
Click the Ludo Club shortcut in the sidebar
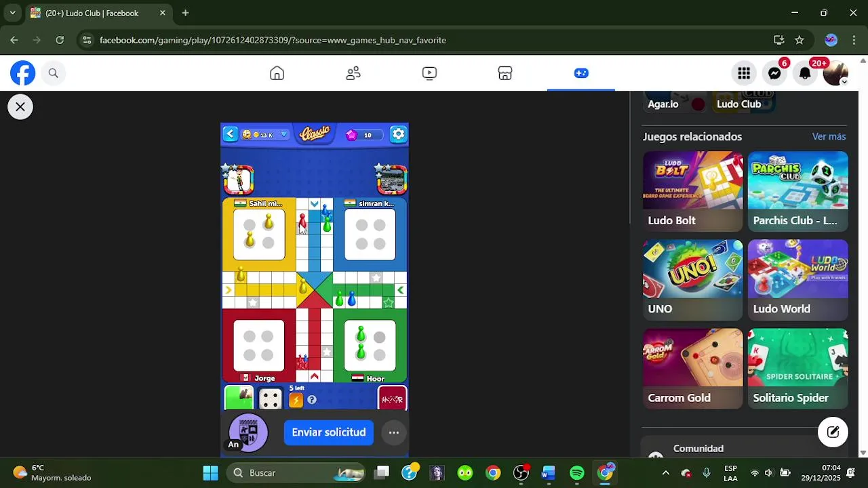pos(744,103)
